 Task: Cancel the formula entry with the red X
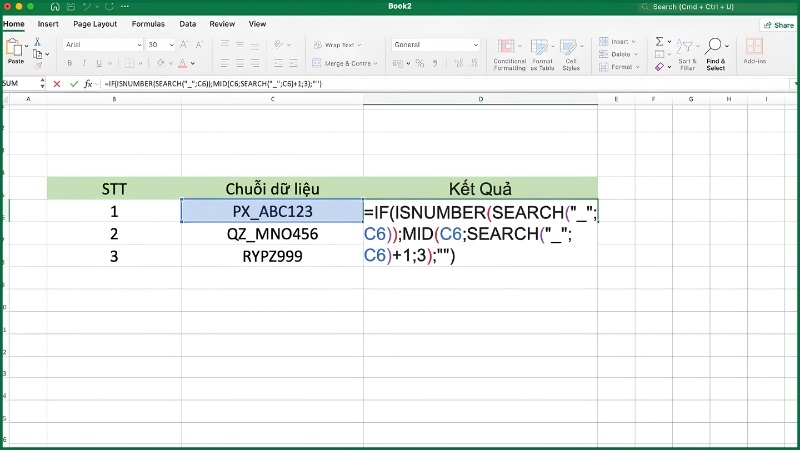click(x=57, y=84)
